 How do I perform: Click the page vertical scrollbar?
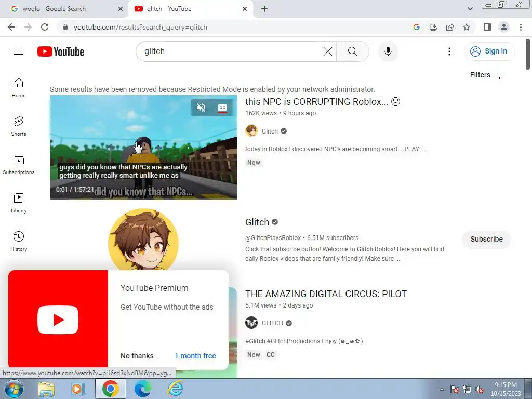[528, 54]
